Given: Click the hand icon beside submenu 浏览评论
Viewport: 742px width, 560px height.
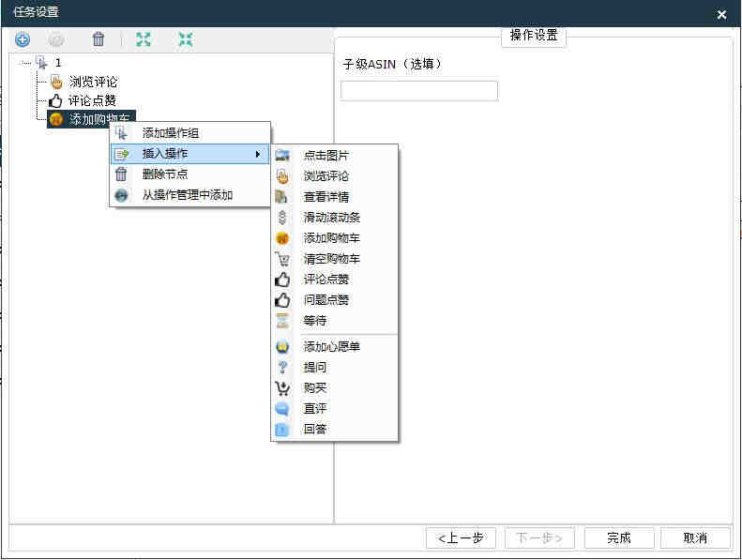Looking at the screenshot, I should [x=282, y=176].
